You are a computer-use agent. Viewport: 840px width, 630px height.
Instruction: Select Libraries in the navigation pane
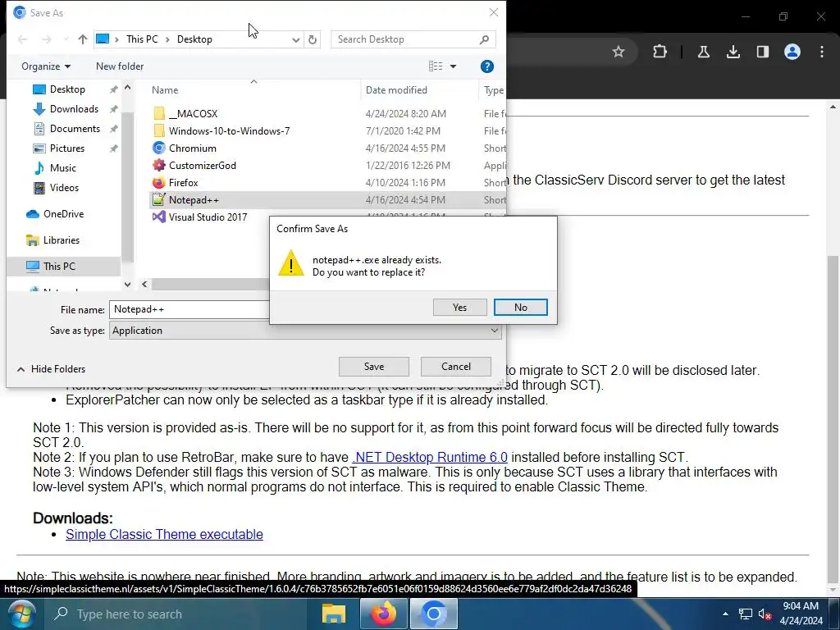pos(61,240)
